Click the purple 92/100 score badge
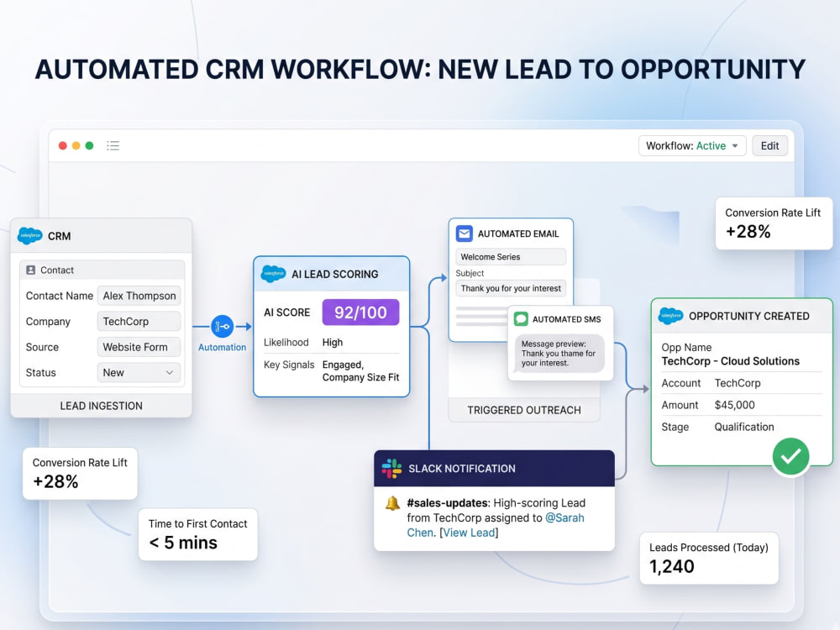 (360, 312)
